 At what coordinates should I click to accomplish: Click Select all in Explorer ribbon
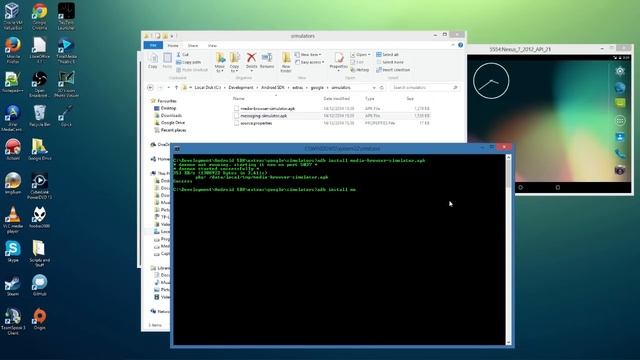(387, 54)
